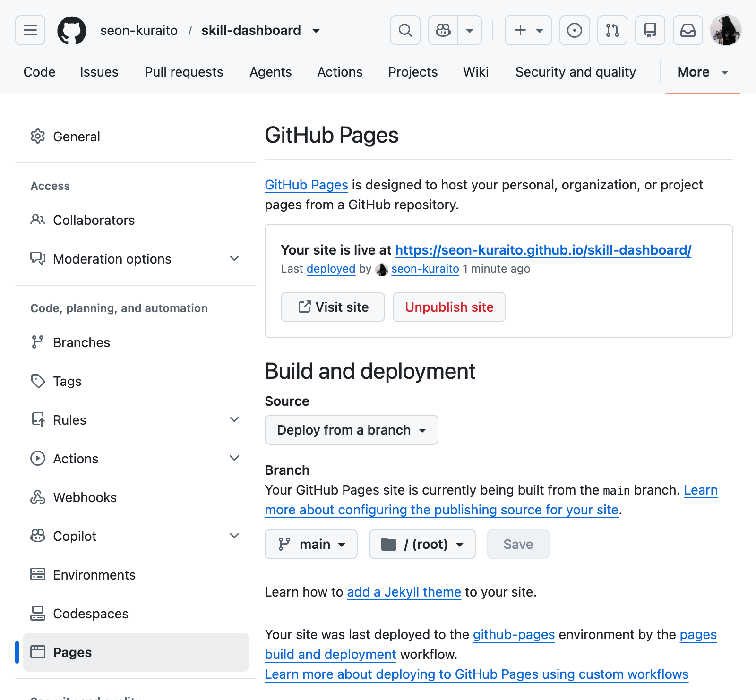
Task: Click the Moderation options comment icon
Action: pyautogui.click(x=38, y=259)
